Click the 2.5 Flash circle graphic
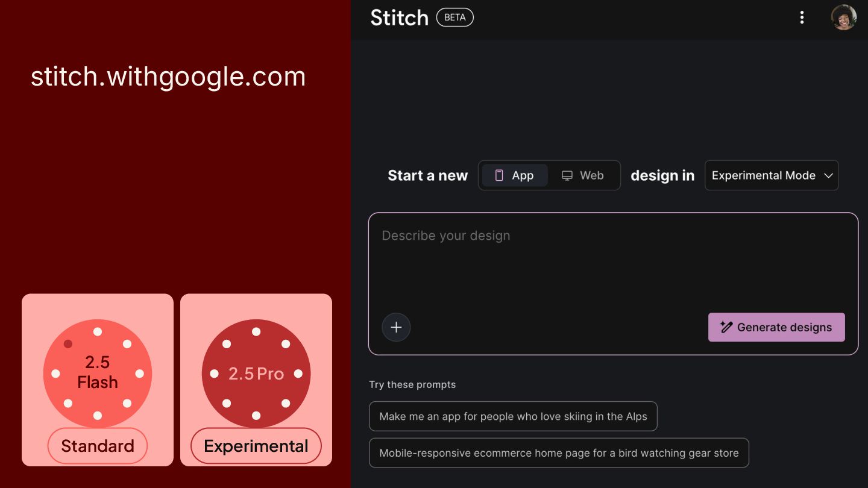 point(98,374)
